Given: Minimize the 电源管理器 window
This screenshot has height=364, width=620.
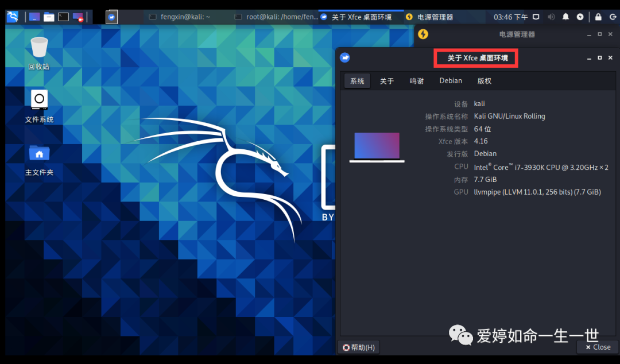Looking at the screenshot, I should tap(589, 34).
